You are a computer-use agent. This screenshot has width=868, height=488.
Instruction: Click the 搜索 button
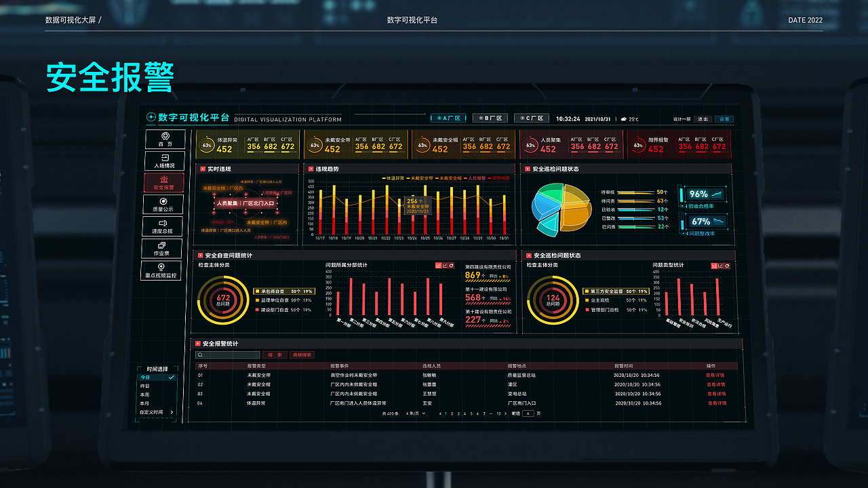coord(275,355)
